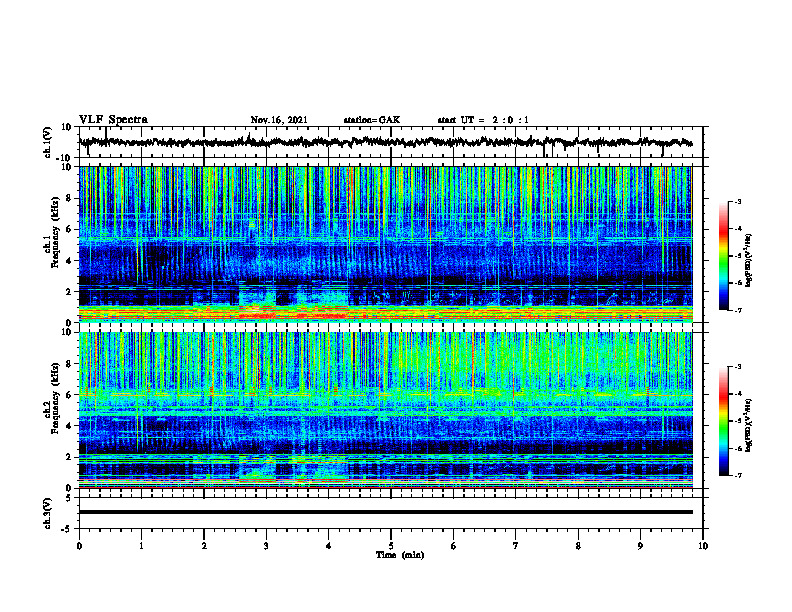Click the time axis tick label "8"
Image resolution: width=792 pixels, height=612 pixels.
(x=578, y=546)
